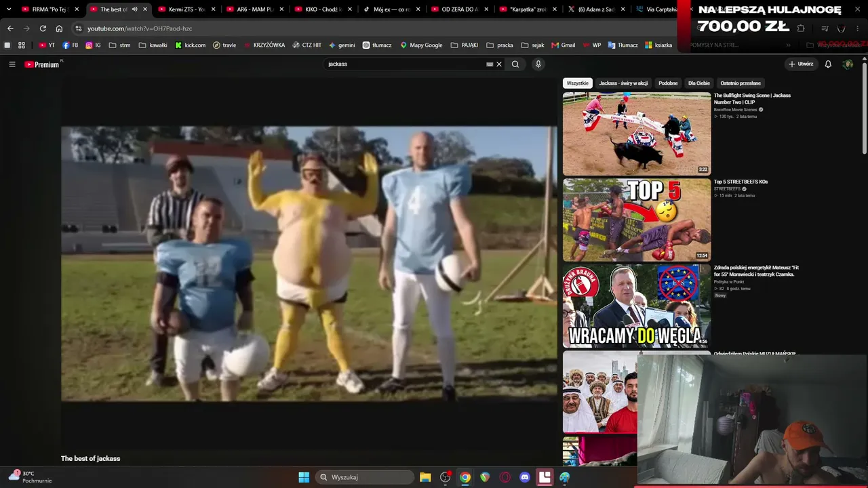This screenshot has height=488, width=868.
Task: Close the 'The best of' tab
Action: [x=145, y=9]
